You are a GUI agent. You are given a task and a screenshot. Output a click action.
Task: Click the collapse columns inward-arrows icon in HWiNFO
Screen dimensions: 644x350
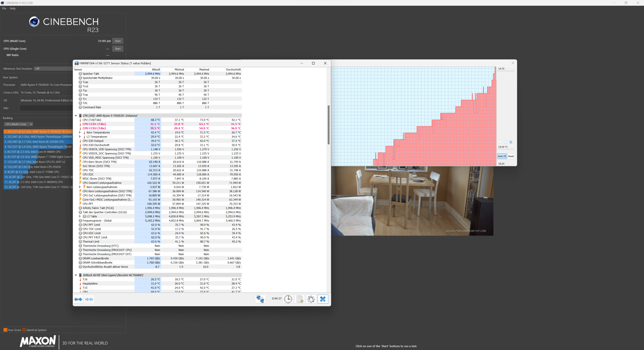point(89,299)
